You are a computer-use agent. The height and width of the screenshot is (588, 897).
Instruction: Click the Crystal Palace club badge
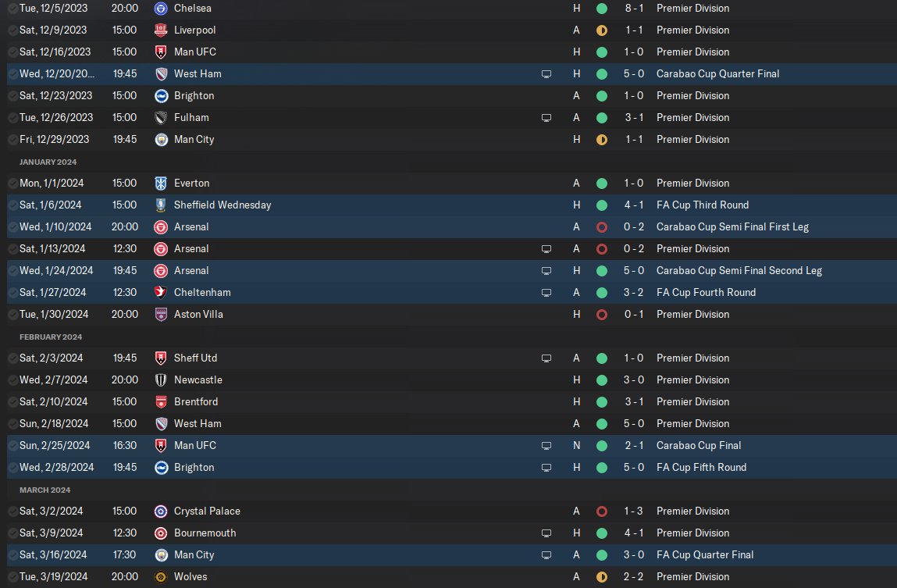coord(161,511)
